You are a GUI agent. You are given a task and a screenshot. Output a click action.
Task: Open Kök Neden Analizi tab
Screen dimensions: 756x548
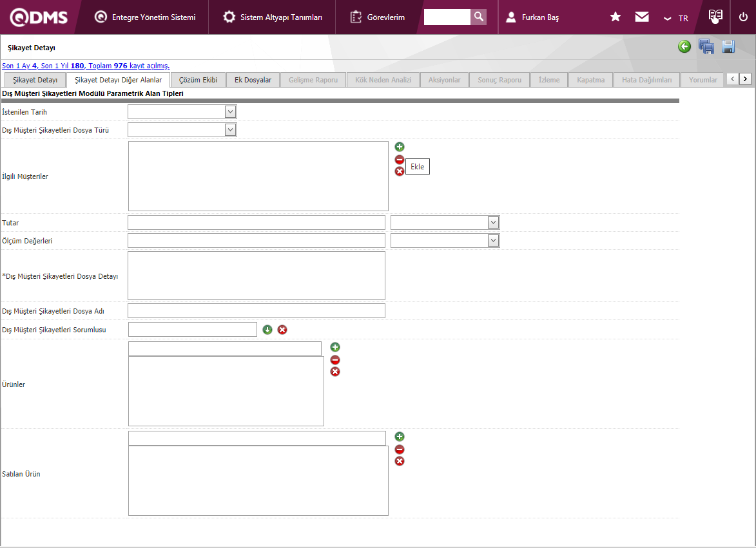[x=383, y=80]
